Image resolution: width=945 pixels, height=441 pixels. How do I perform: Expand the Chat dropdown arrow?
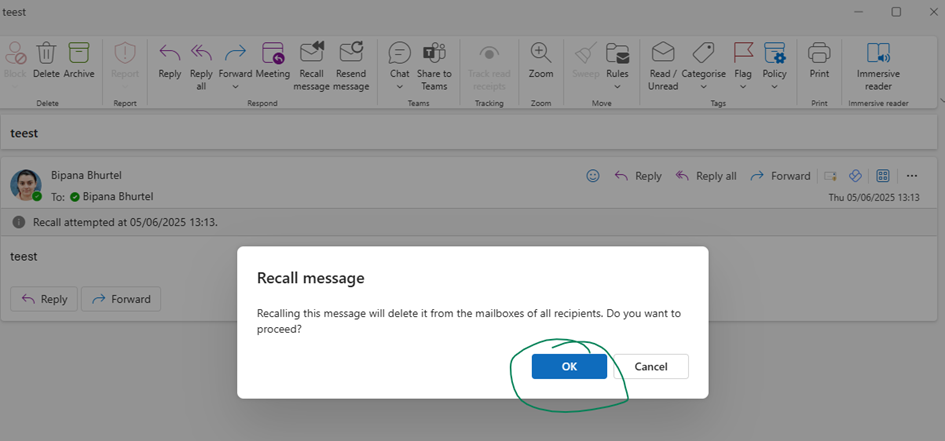tap(400, 87)
